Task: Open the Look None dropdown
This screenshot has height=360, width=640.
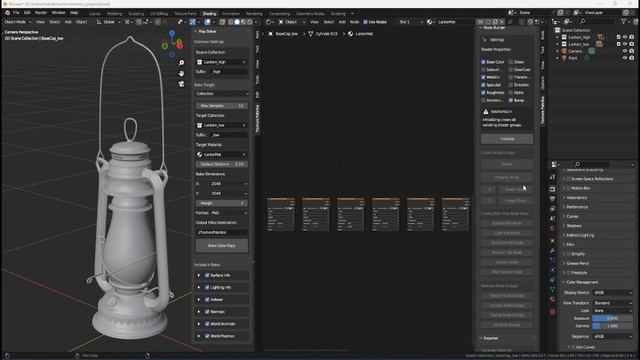Action: pyautogui.click(x=613, y=311)
